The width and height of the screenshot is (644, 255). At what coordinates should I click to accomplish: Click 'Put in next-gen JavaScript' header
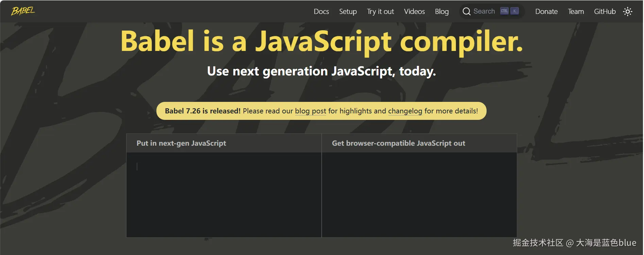pyautogui.click(x=181, y=143)
